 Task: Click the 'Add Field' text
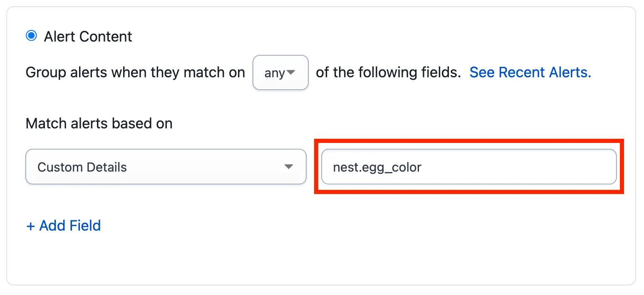tap(70, 226)
